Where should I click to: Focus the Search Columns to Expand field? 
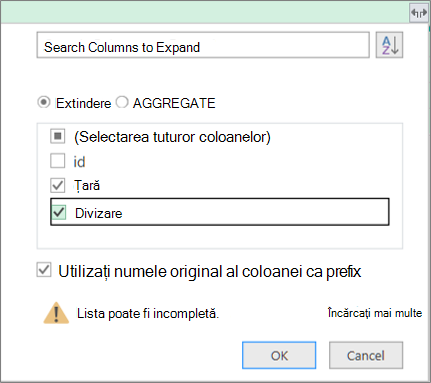point(203,45)
